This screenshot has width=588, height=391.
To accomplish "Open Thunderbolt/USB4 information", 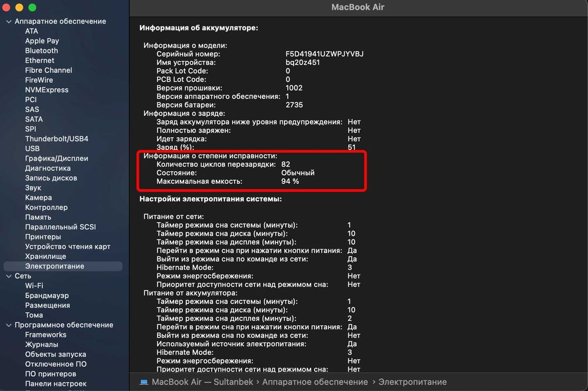I will point(56,139).
